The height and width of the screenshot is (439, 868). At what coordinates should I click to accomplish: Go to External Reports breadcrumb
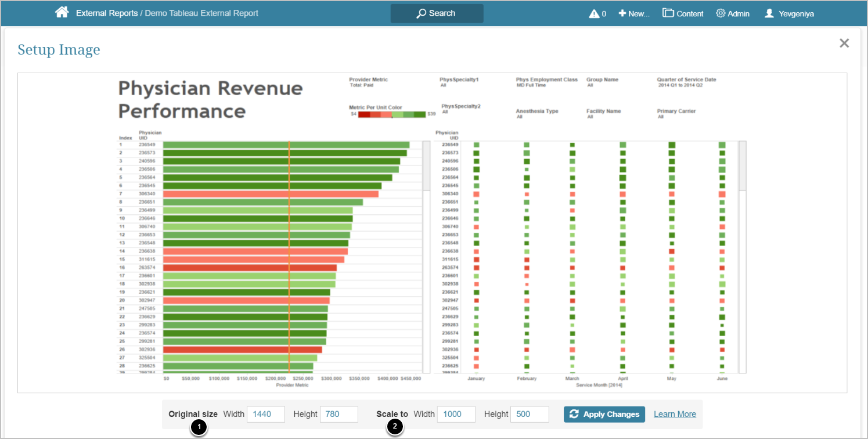(107, 13)
